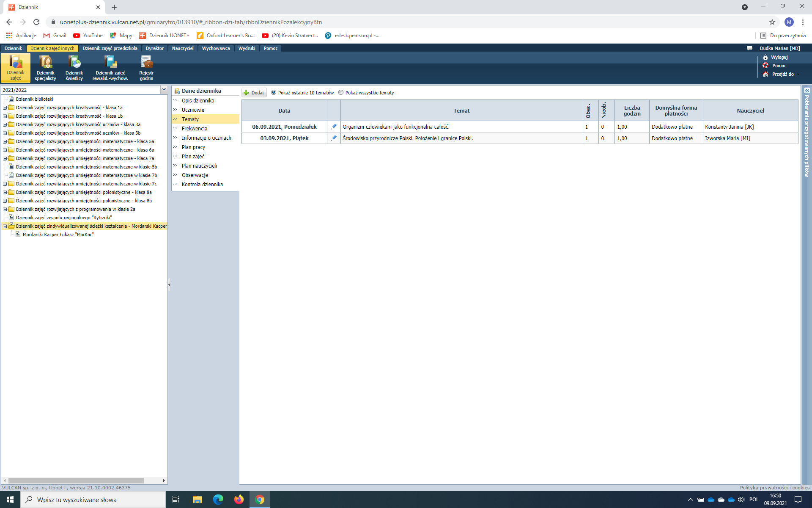Open Frekwencja section in side menu
This screenshot has height=508, width=812.
coord(194,128)
